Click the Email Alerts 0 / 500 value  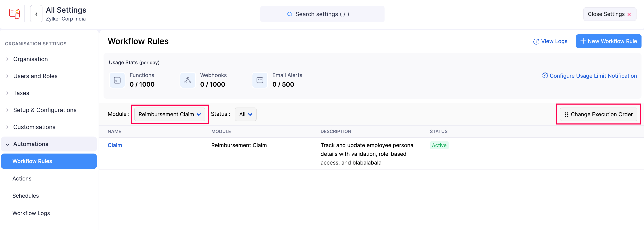click(283, 84)
